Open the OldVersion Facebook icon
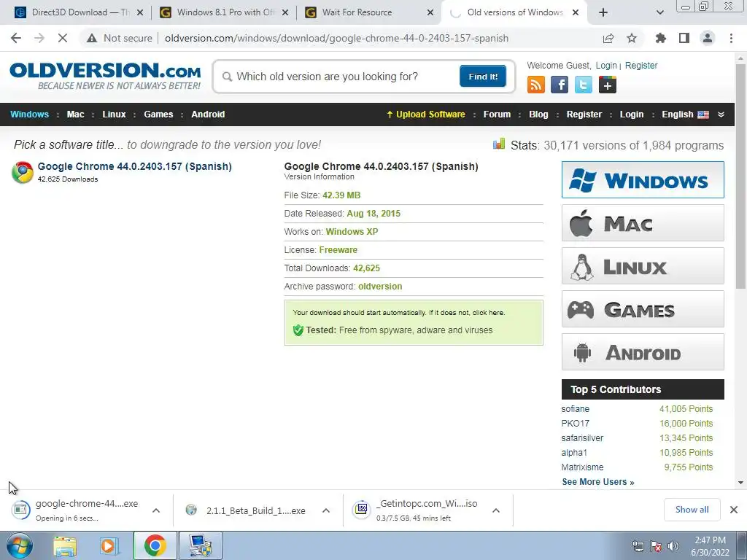Image resolution: width=747 pixels, height=560 pixels. tap(560, 85)
